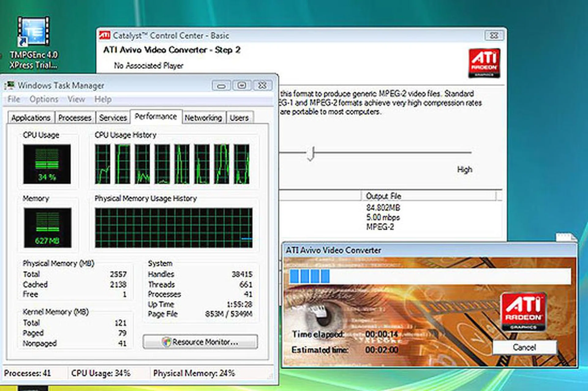This screenshot has width=588, height=391.
Task: Click 'Physical Memory: 24%' in status bar
Action: pos(194,373)
